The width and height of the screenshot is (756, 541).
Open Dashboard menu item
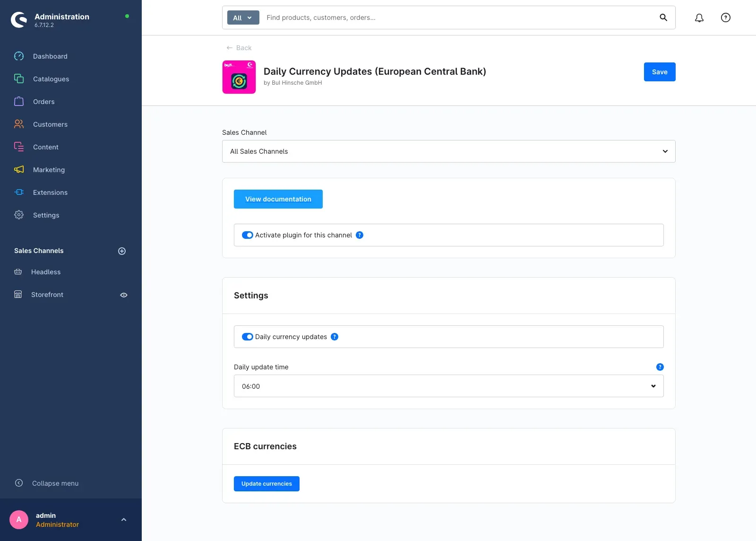pos(50,56)
